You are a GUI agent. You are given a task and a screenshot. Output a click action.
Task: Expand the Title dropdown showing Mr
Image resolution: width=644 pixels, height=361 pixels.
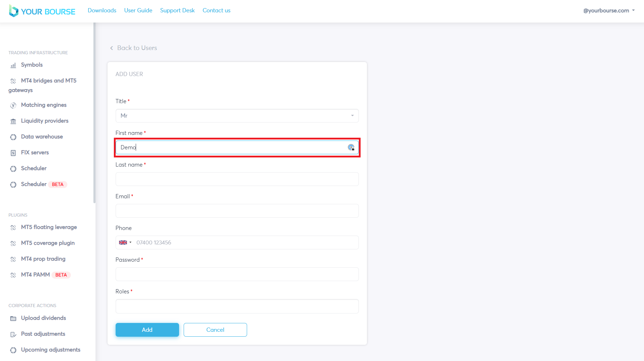(237, 116)
